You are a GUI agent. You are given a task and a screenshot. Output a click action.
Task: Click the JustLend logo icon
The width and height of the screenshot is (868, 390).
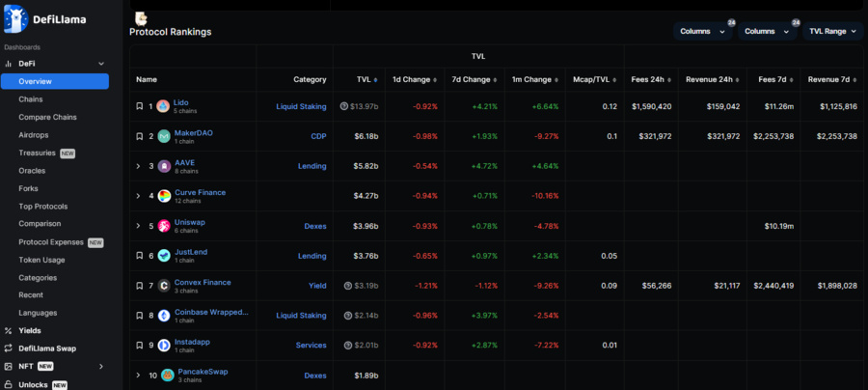pos(164,256)
